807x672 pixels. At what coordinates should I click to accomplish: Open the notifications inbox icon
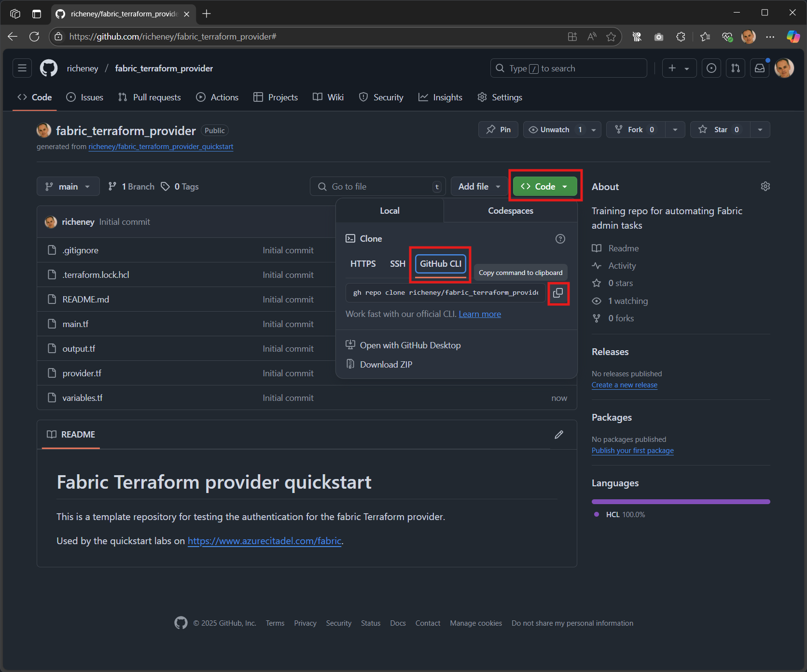pyautogui.click(x=759, y=68)
